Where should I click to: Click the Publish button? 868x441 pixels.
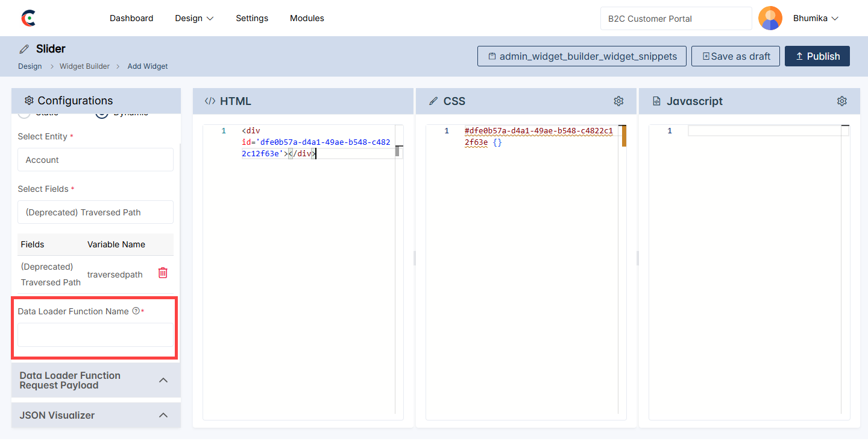click(817, 56)
